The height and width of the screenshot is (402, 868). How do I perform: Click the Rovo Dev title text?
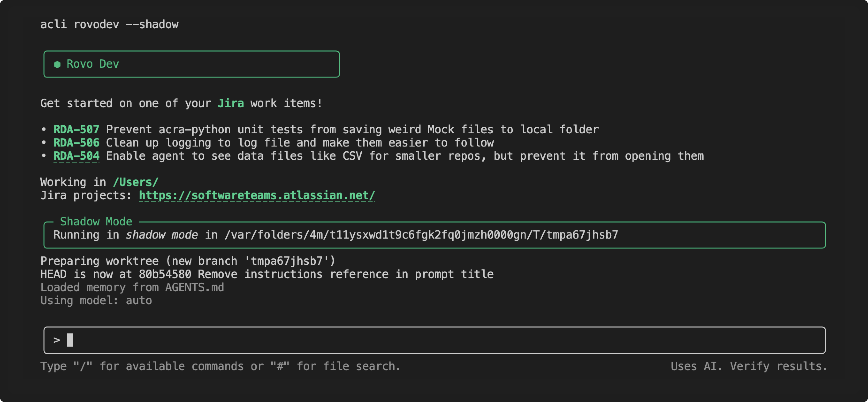click(93, 64)
